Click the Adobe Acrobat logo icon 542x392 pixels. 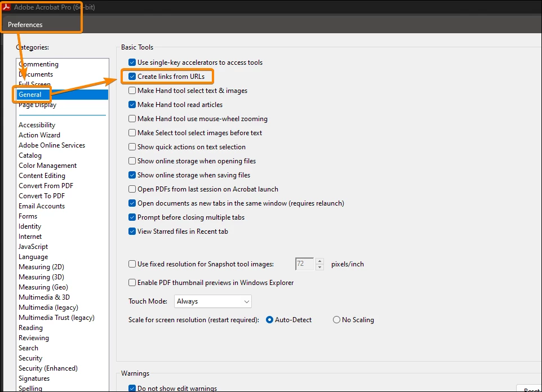[x=6, y=7]
